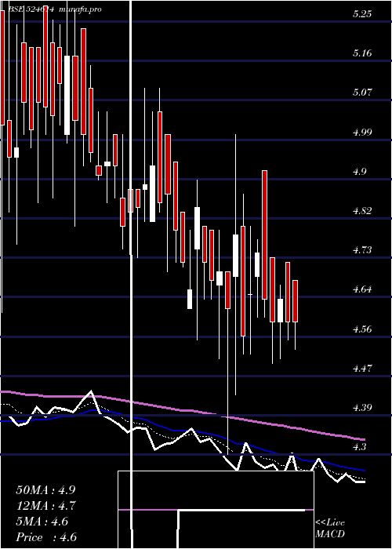Click the 4.99 price axis label

(x=362, y=132)
